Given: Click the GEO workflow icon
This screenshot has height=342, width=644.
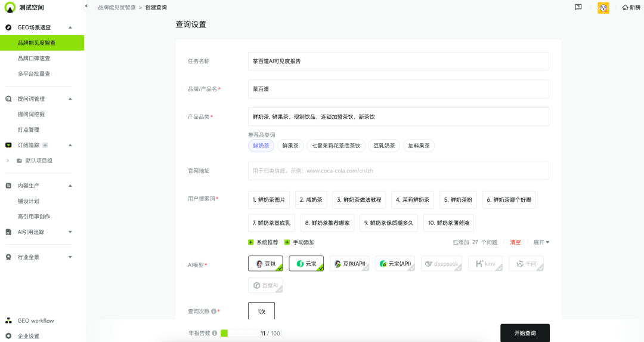Looking at the screenshot, I should (x=8, y=321).
